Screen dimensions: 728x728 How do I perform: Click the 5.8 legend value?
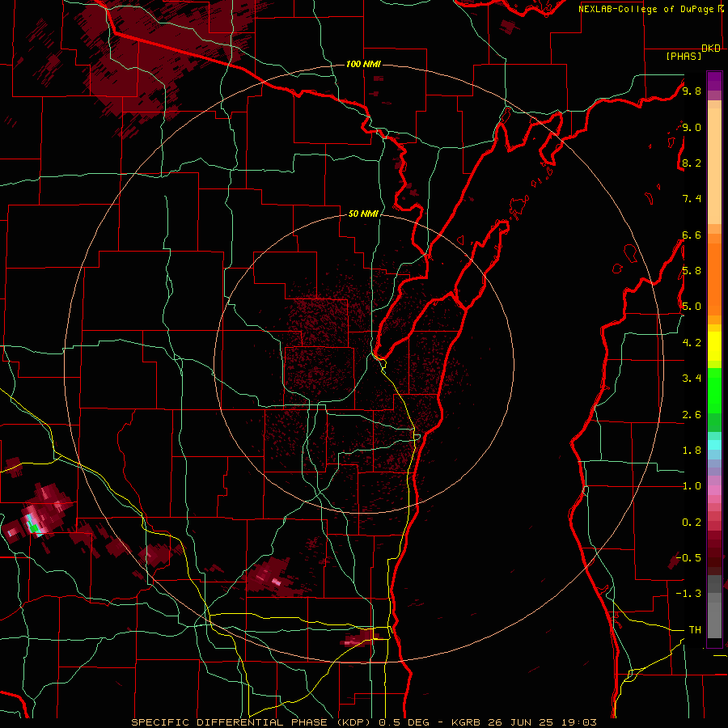pos(692,271)
